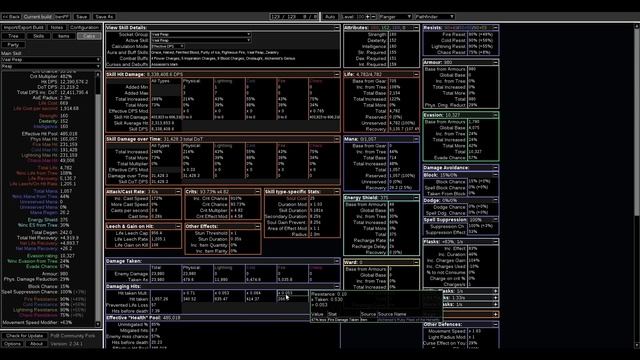Screen dimensions: 640x360
Task: Open the Socket Group dropdown
Action: [200, 35]
